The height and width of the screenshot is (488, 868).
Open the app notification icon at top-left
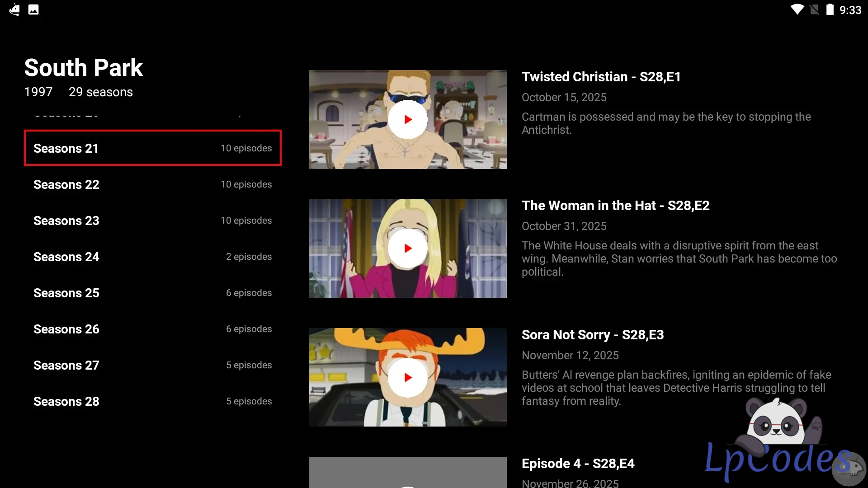(x=14, y=9)
